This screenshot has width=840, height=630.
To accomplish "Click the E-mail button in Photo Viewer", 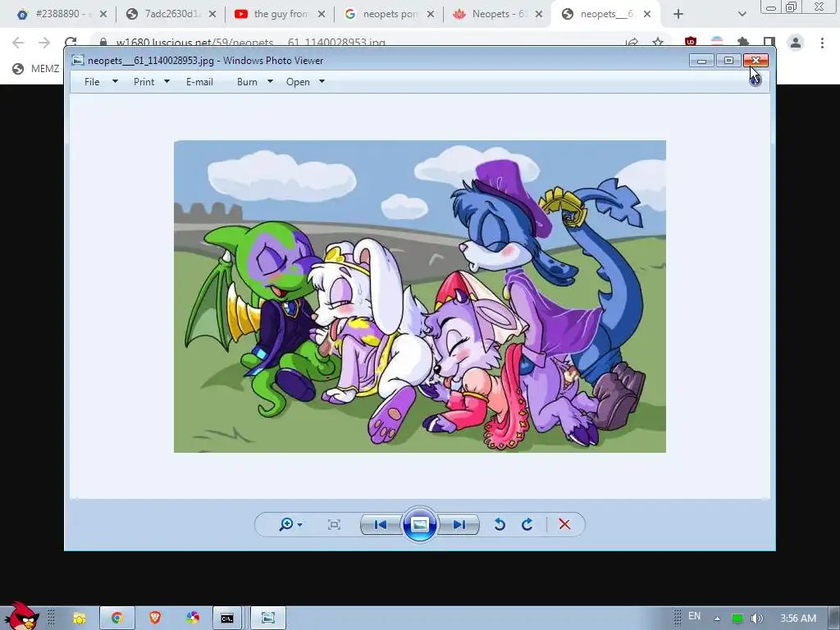I will click(200, 82).
